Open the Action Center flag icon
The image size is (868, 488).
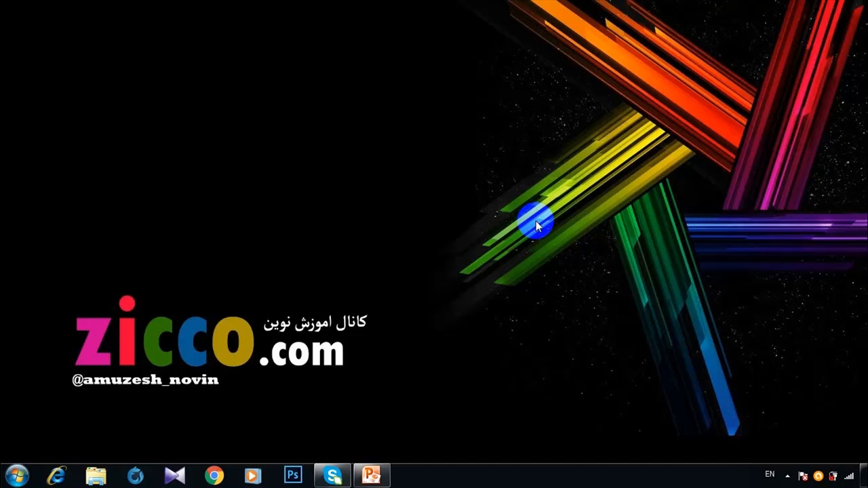pyautogui.click(x=804, y=476)
